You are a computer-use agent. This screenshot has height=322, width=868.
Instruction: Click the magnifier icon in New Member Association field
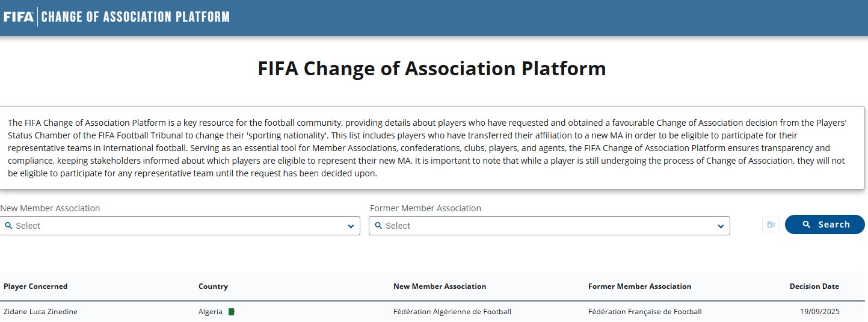tap(8, 226)
